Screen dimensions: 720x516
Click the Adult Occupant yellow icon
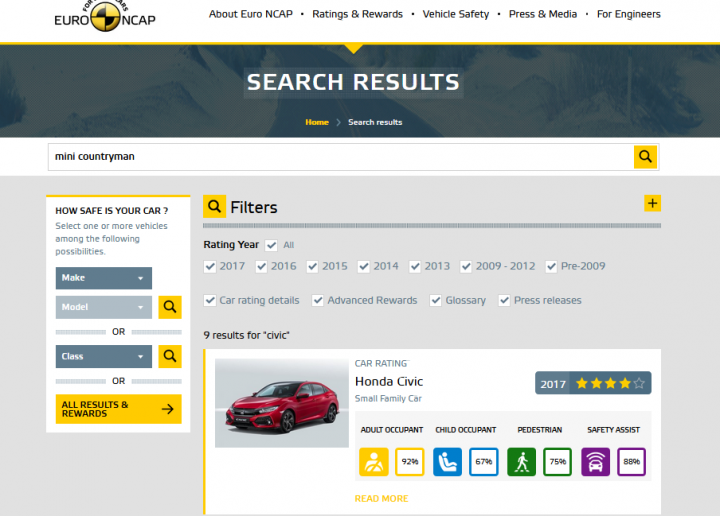tap(374, 462)
